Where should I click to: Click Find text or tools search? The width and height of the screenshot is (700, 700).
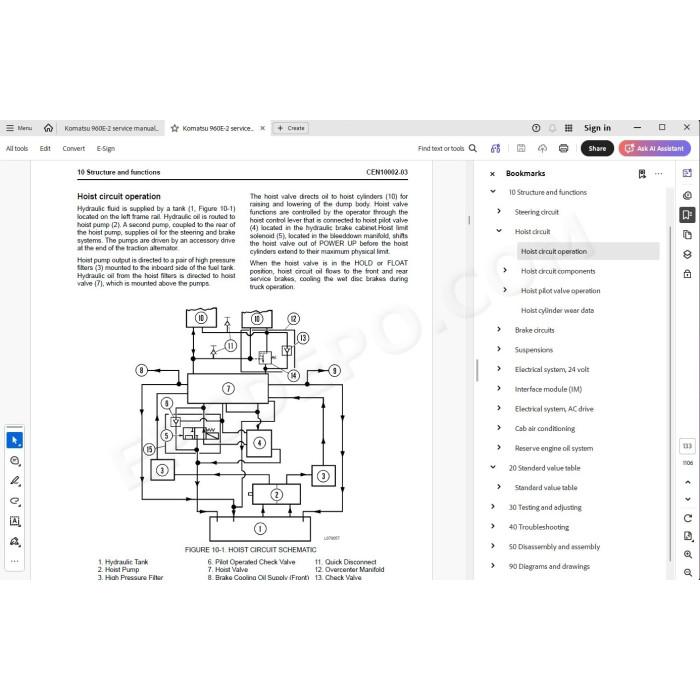click(447, 148)
